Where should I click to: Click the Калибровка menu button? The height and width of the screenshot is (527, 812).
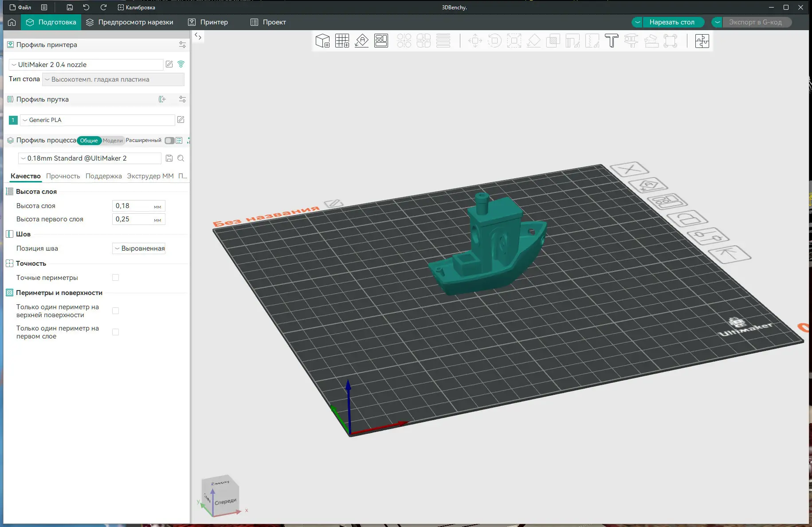click(137, 8)
